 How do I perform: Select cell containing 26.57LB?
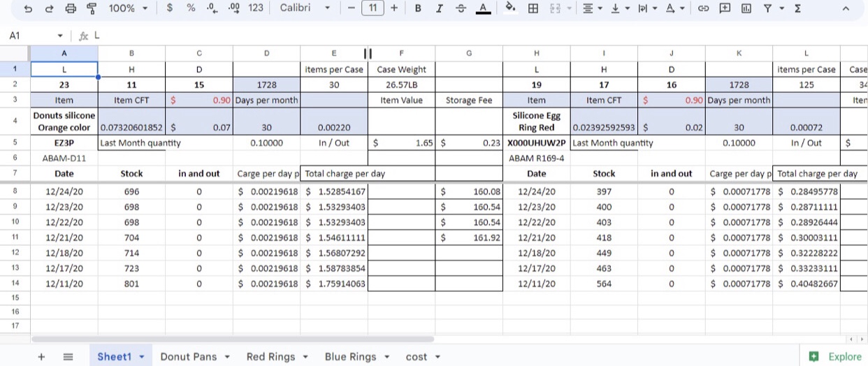(x=401, y=85)
